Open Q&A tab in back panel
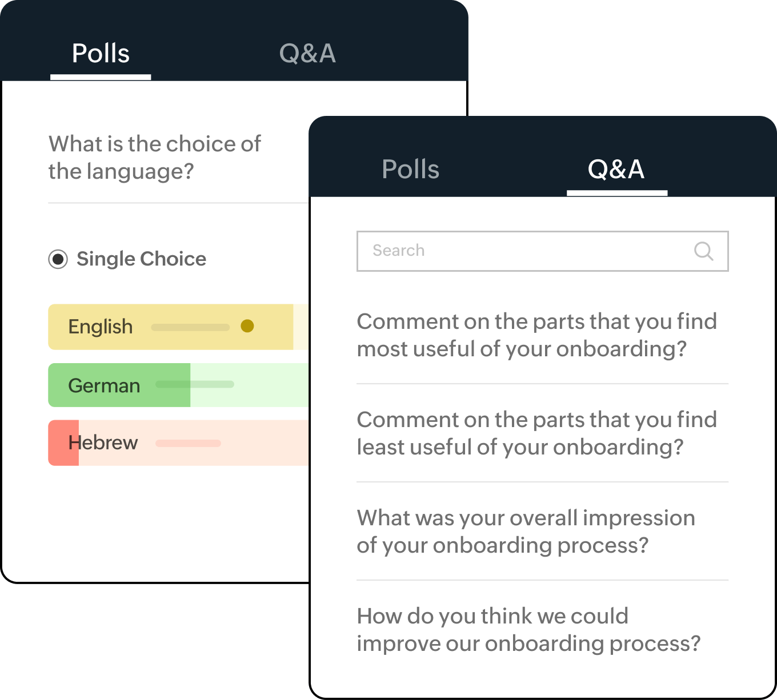 [307, 54]
